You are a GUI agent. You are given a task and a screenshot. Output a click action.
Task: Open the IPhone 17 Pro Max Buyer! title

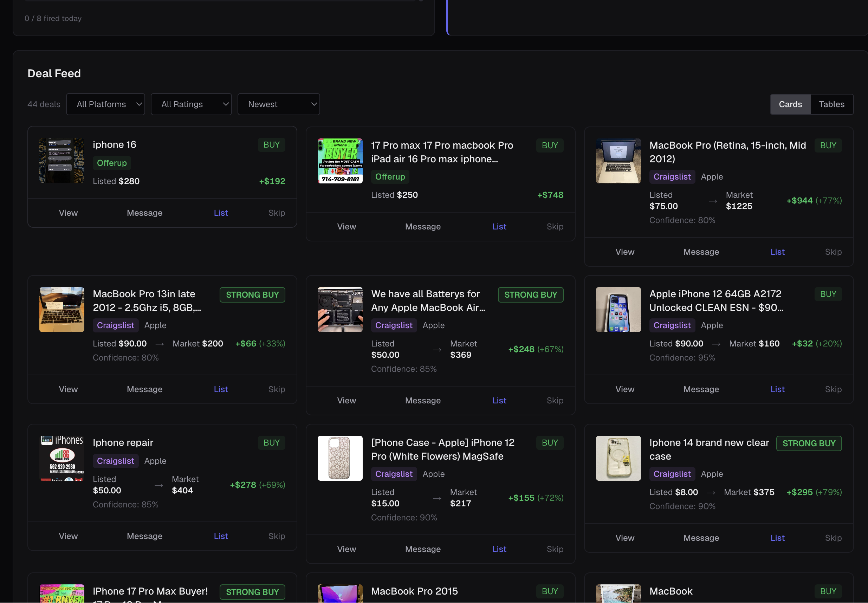[150, 591]
